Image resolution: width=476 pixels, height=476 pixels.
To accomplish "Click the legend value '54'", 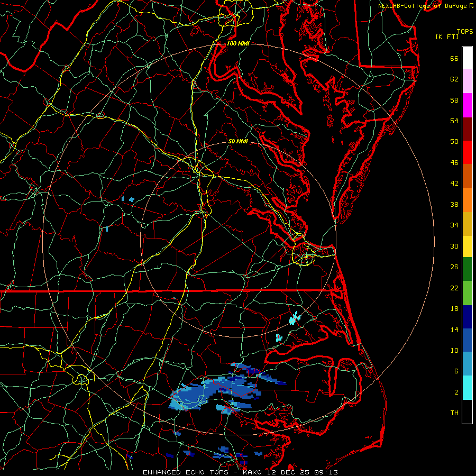I will point(454,121).
